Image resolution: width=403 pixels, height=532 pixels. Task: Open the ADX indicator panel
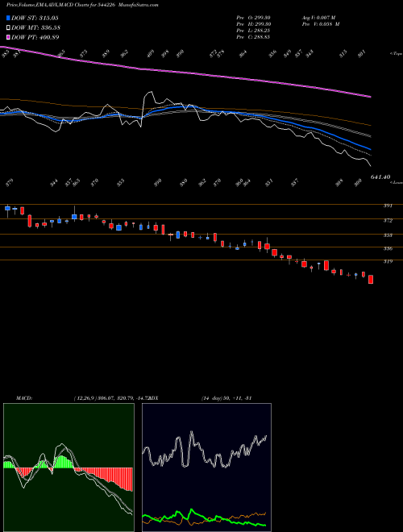click(206, 468)
